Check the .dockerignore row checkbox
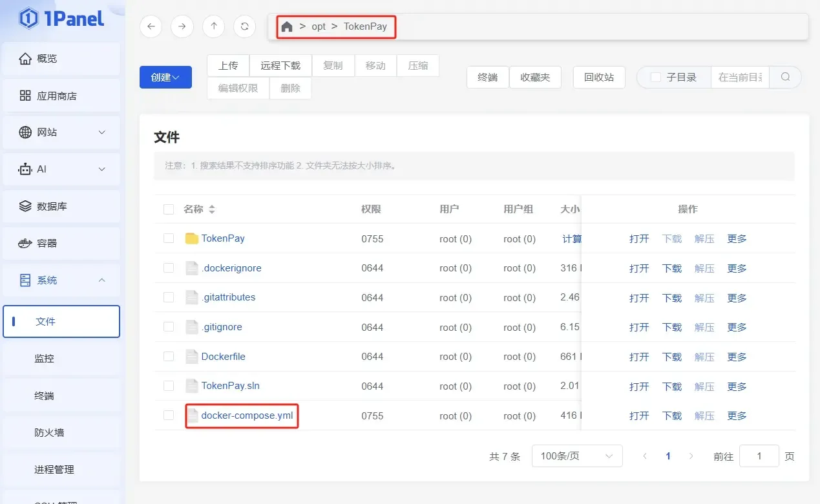The width and height of the screenshot is (820, 504). (x=169, y=268)
